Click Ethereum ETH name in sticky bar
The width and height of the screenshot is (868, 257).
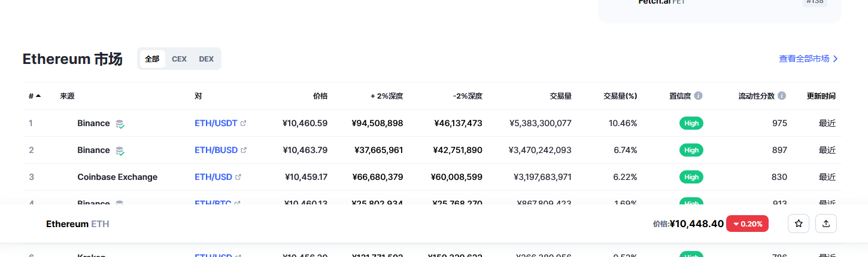coord(77,224)
